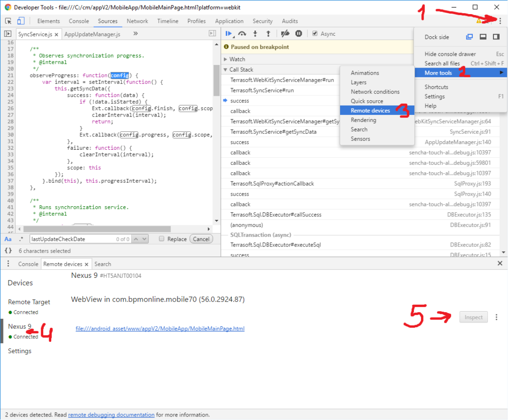
Task: Choose Quick source tool
Action: (x=377, y=101)
